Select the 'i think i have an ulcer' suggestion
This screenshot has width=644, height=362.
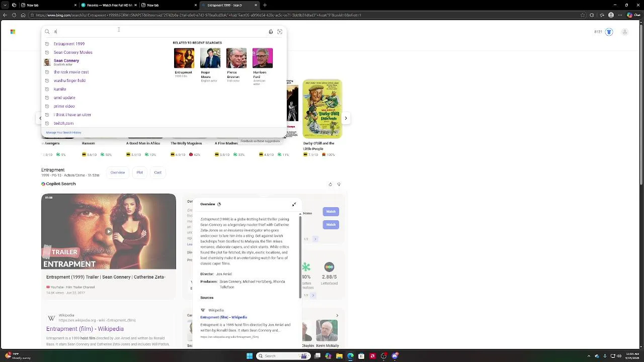72,115
